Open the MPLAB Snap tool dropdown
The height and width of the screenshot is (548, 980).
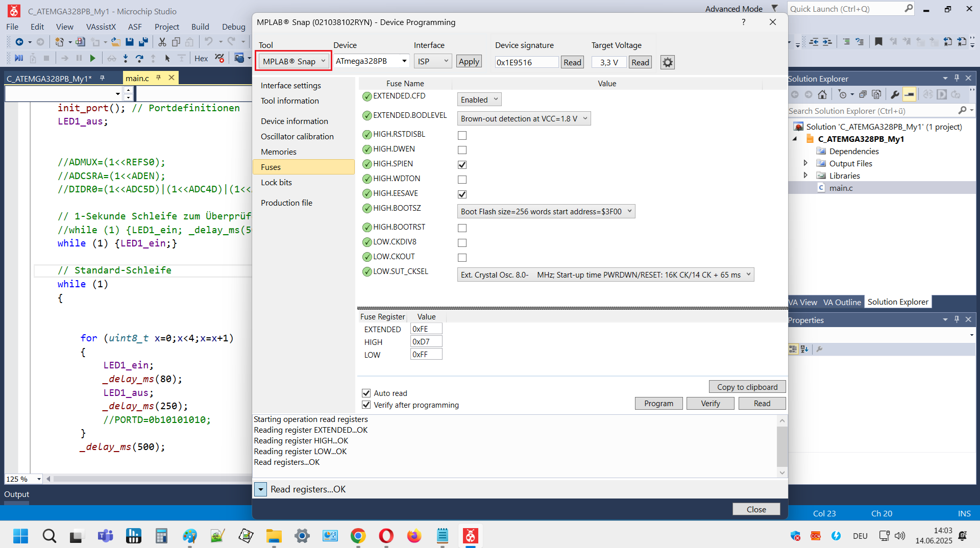tap(293, 61)
